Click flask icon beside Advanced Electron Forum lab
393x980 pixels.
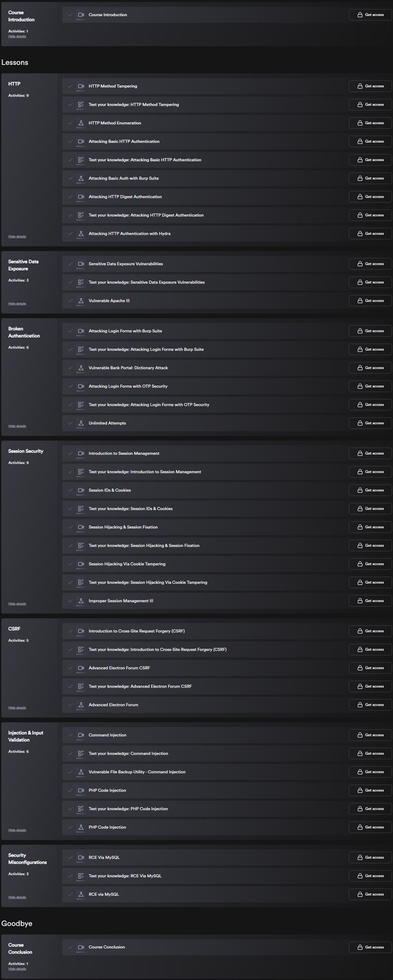tap(81, 705)
